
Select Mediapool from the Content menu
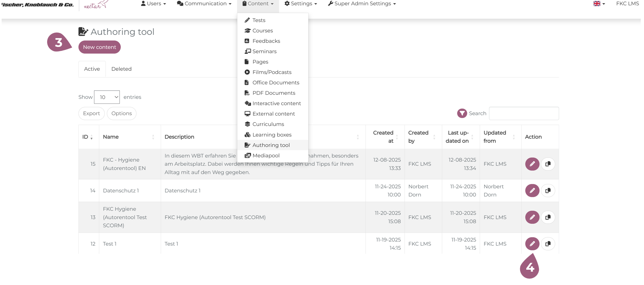[266, 156]
